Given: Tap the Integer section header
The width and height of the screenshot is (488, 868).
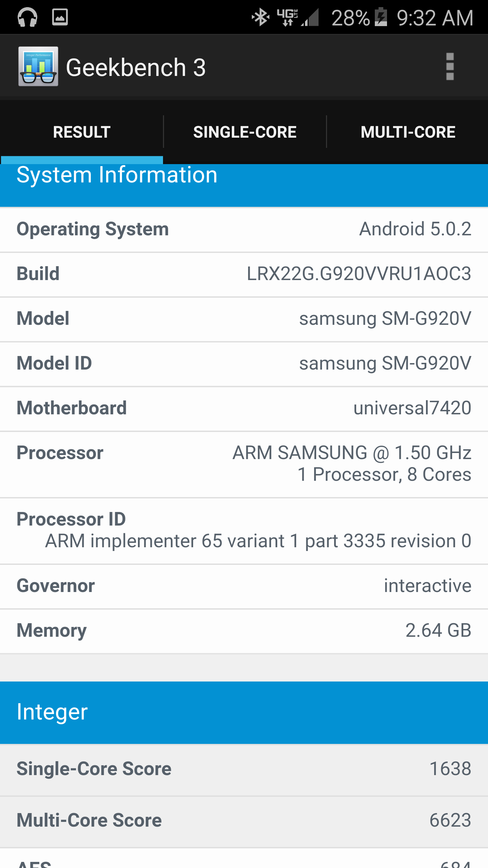Looking at the screenshot, I should (x=244, y=712).
